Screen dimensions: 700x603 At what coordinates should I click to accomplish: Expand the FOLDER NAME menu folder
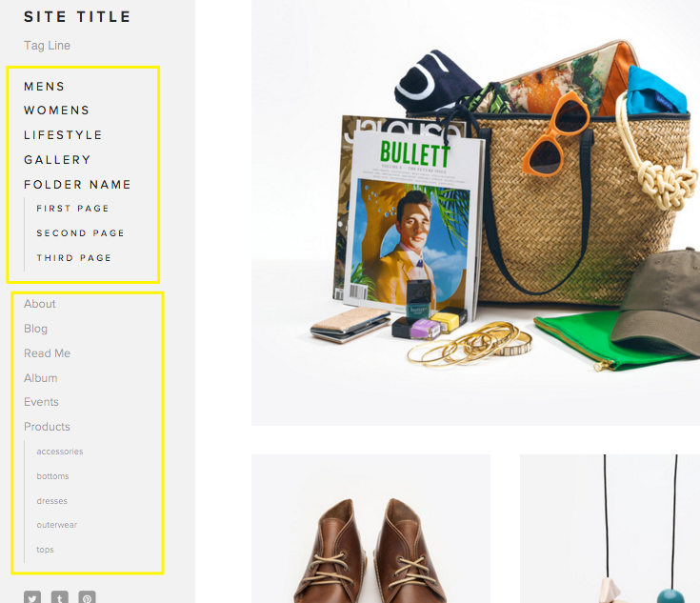(x=77, y=185)
